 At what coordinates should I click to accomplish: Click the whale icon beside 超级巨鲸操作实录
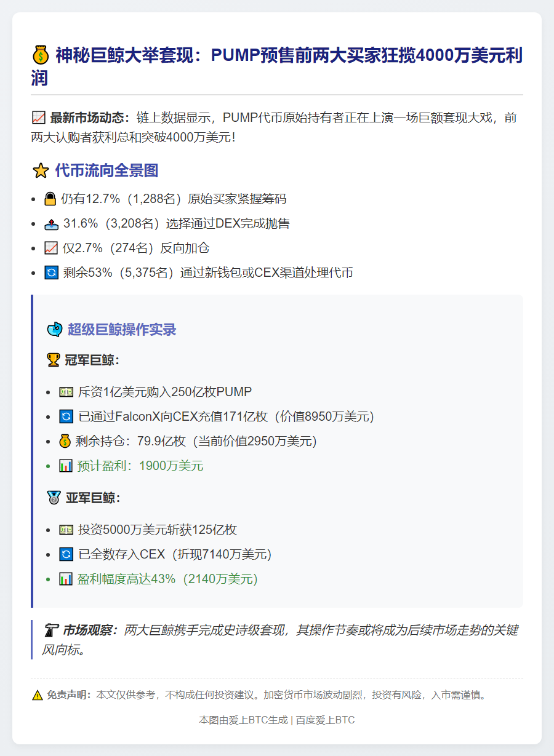[54, 329]
